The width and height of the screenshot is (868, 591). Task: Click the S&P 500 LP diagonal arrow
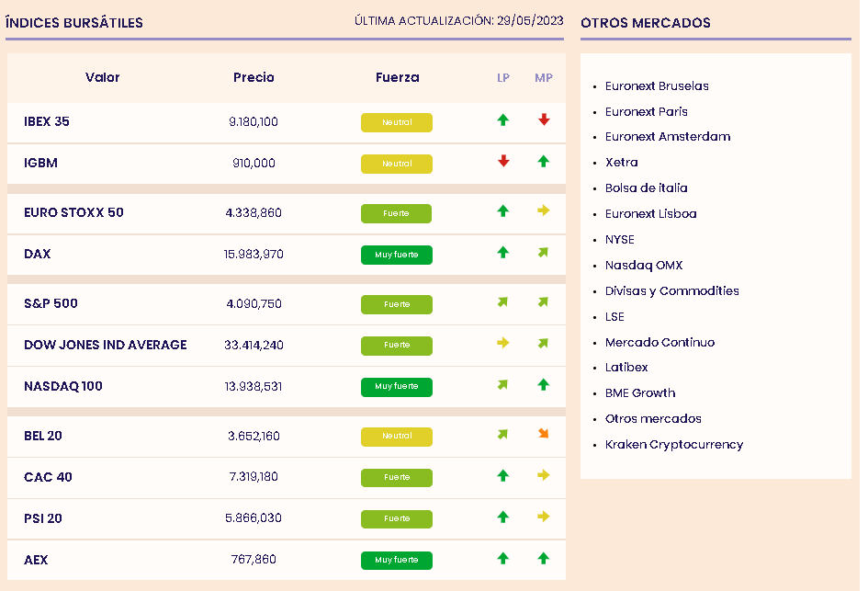pyautogui.click(x=502, y=301)
